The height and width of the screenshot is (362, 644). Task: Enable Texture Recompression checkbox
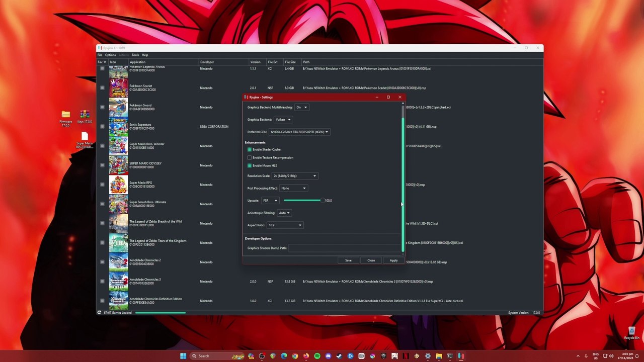(x=250, y=157)
